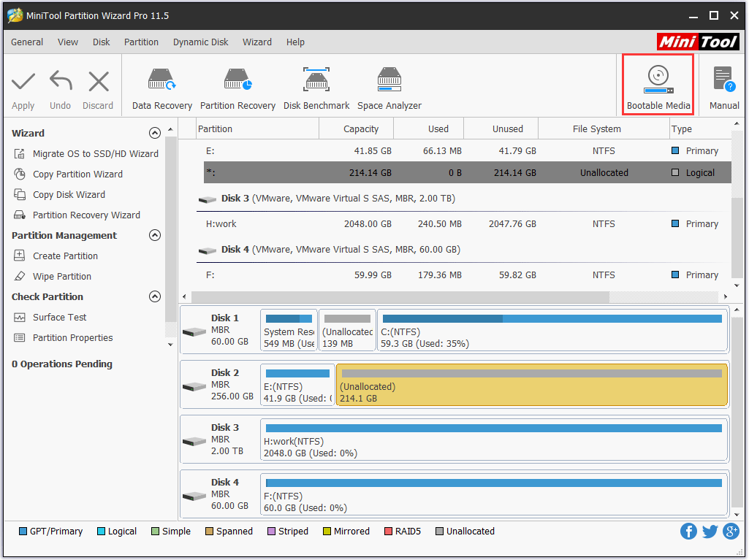749x560 pixels.
Task: Select Disk 4 header row in list
Action: click(463, 250)
